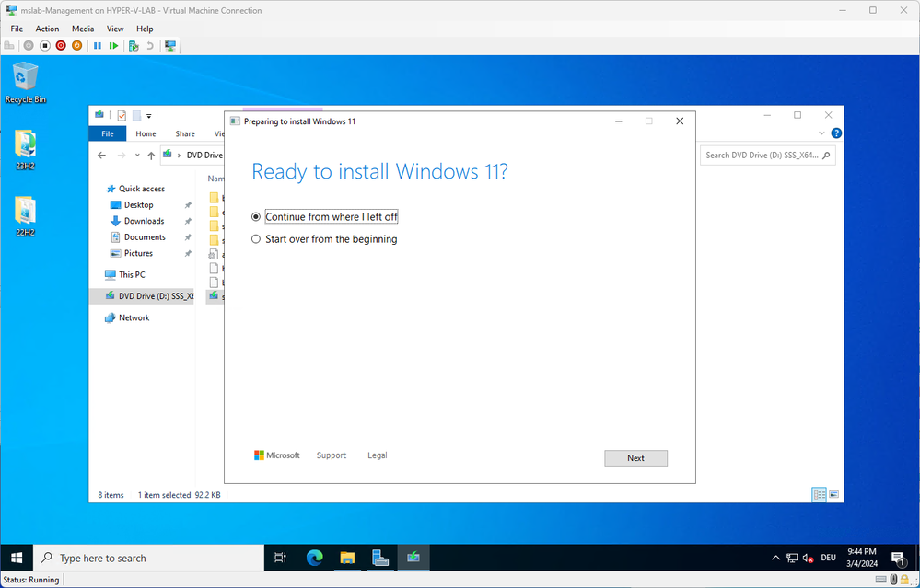Select DVD Drive (D:) in navigation pane
Viewport: 920px width, 588px height.
pos(142,296)
